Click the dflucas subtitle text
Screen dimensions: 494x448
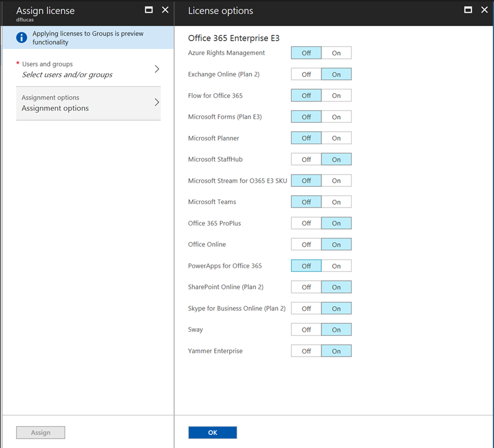click(x=25, y=20)
